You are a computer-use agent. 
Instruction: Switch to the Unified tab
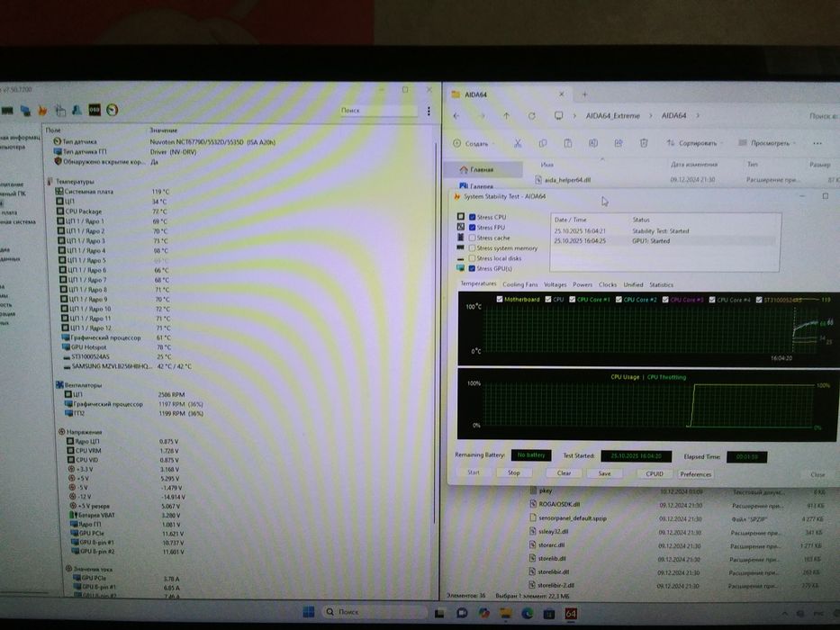point(633,284)
